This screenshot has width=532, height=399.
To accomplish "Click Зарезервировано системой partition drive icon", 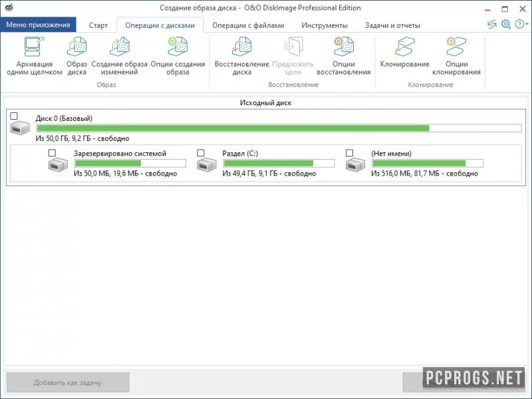I will coord(58,164).
